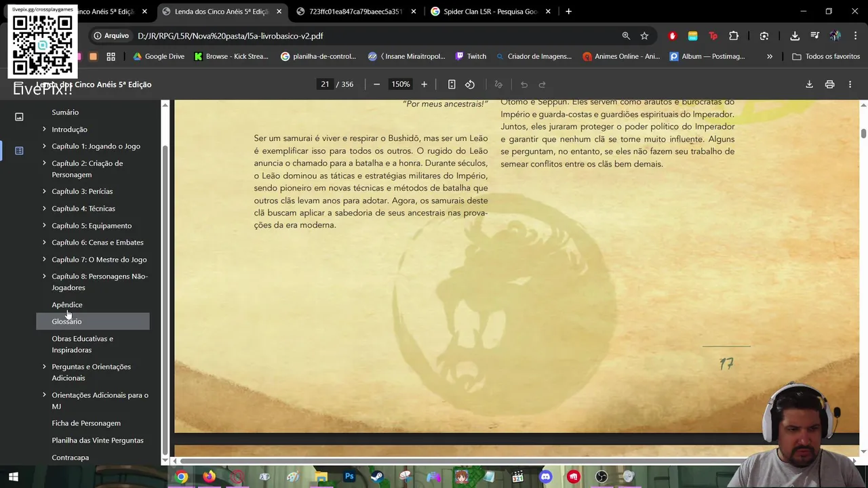Image resolution: width=868 pixels, height=488 pixels.
Task: Open the Animes Online bookmark
Action: click(621, 56)
